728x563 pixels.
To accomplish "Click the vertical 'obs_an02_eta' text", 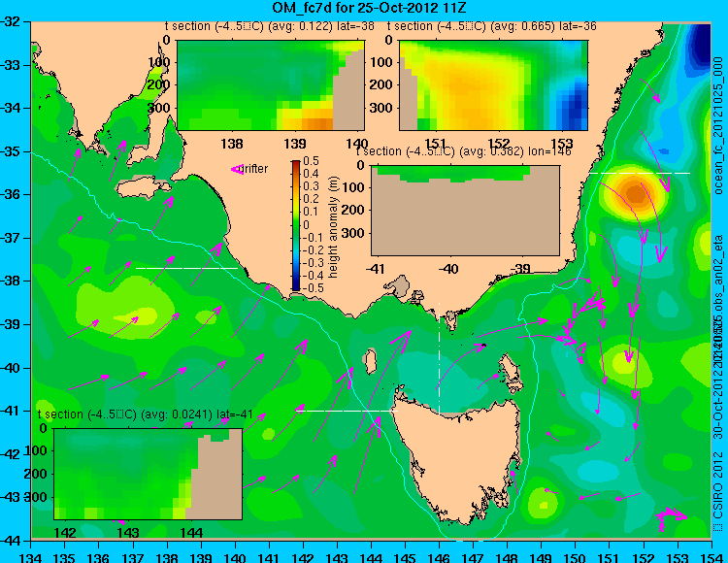I will [718, 274].
